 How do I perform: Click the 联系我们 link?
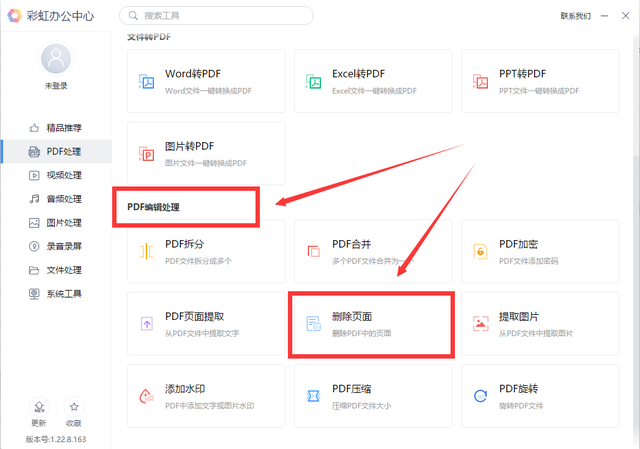(576, 16)
